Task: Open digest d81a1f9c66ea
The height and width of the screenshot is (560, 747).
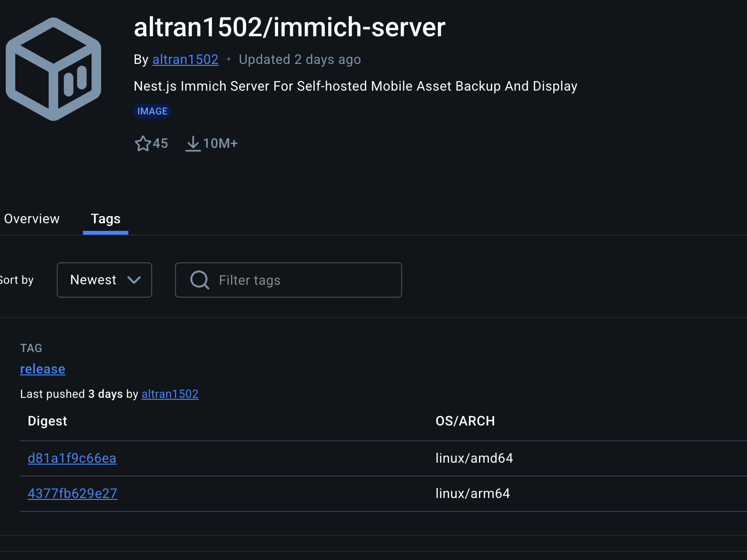Action: click(x=72, y=458)
